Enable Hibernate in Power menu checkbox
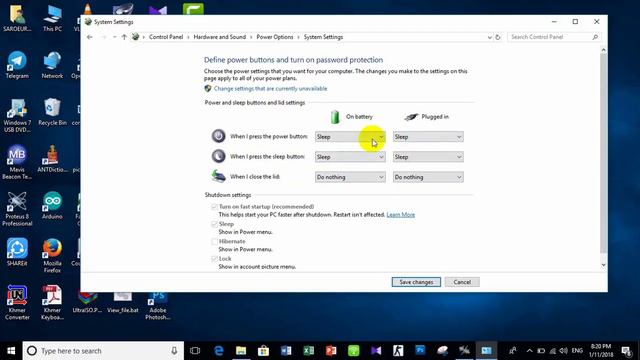The image size is (640, 360). click(214, 242)
